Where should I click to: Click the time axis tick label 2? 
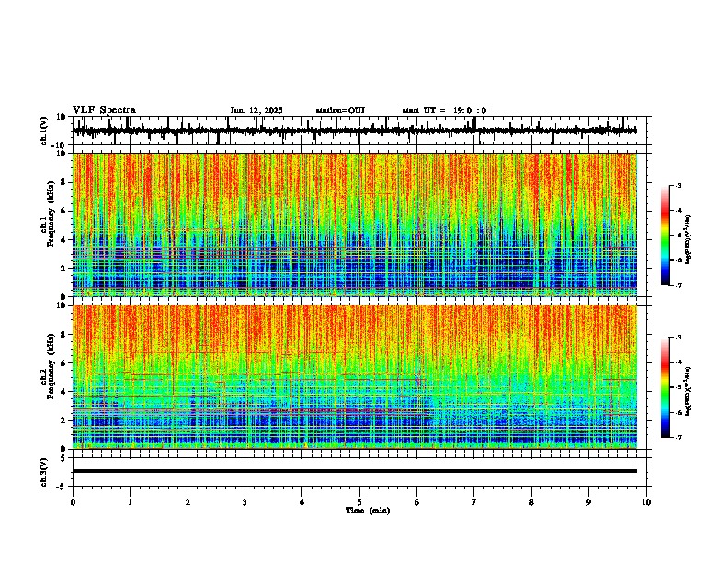[188, 502]
